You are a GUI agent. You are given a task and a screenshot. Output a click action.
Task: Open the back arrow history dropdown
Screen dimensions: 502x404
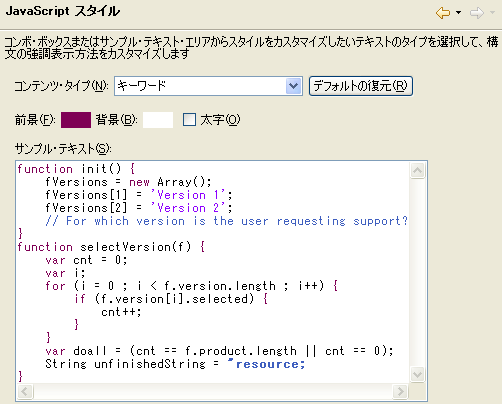[459, 13]
